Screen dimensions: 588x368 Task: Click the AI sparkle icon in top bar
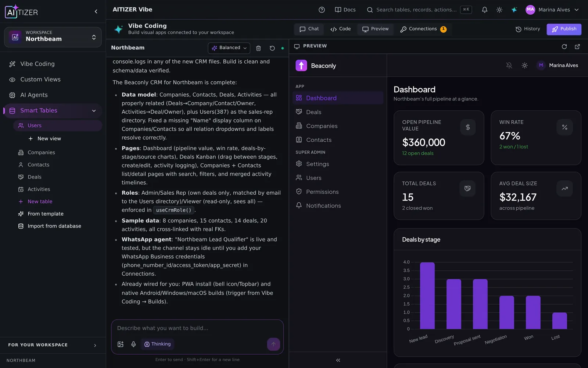[x=514, y=10]
